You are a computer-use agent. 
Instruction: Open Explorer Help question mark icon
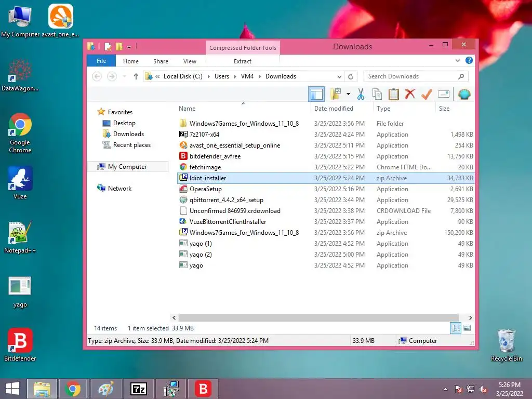469,60
